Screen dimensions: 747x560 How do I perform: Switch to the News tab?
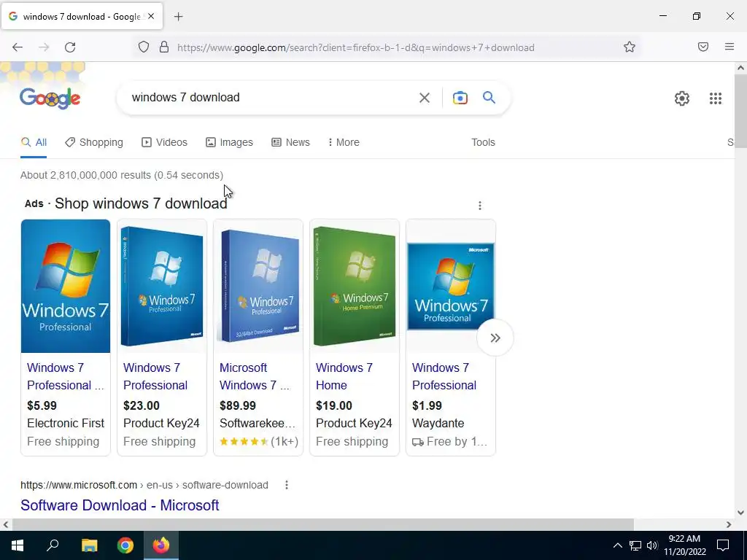[x=290, y=142]
